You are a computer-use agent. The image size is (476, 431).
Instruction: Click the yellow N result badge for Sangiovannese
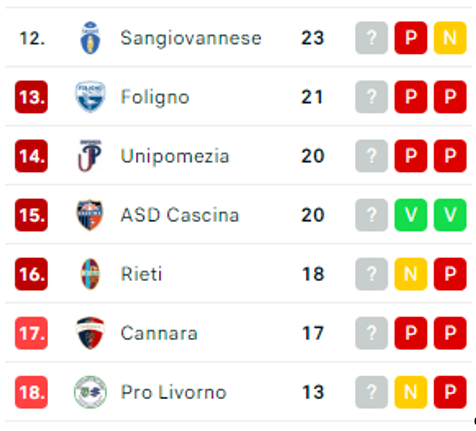click(x=450, y=38)
